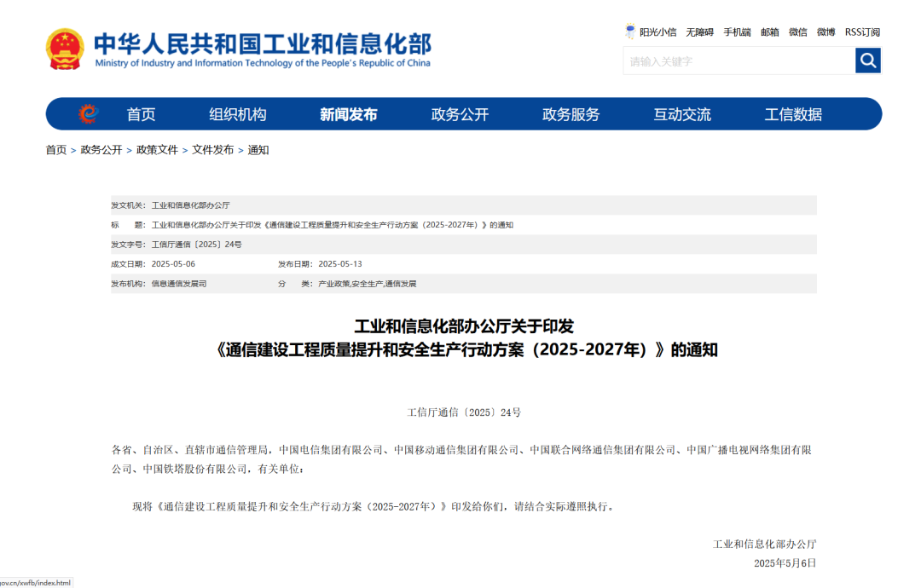This screenshot has width=921, height=588.
Task: Click 通知 in the breadcrumb
Action: (x=258, y=150)
